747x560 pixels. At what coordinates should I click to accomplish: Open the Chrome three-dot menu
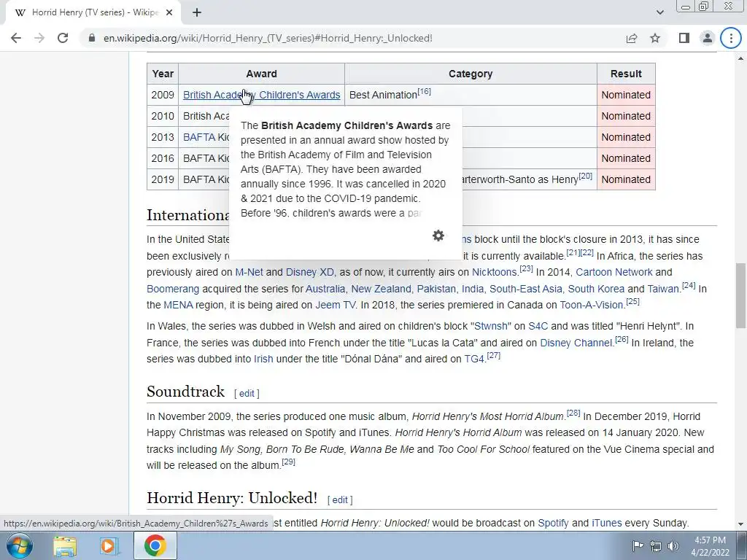(731, 38)
